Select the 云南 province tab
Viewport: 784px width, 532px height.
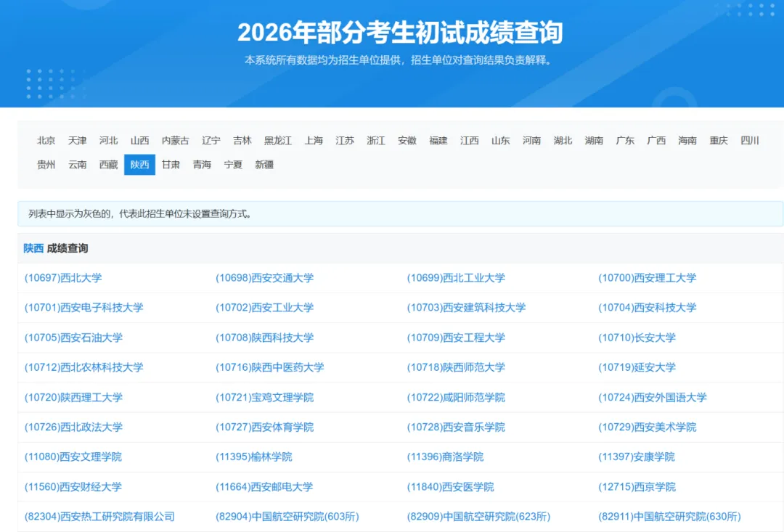tap(78, 165)
